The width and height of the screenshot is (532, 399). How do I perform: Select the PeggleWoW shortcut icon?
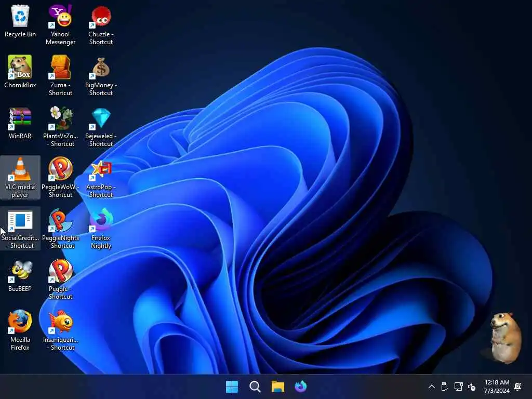60,177
